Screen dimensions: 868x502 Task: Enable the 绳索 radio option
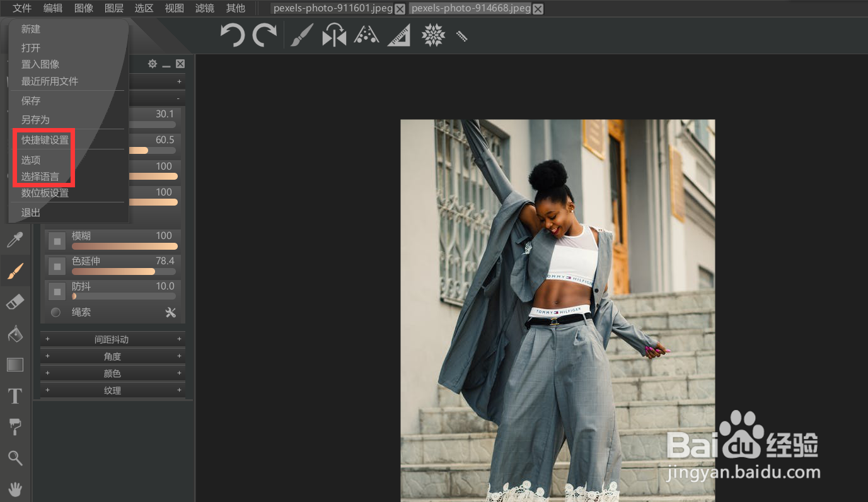[55, 312]
